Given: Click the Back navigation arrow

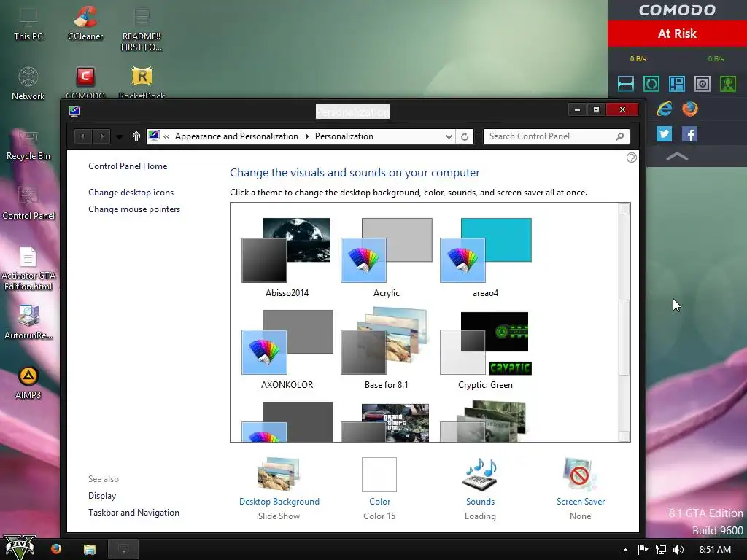Looking at the screenshot, I should (83, 136).
